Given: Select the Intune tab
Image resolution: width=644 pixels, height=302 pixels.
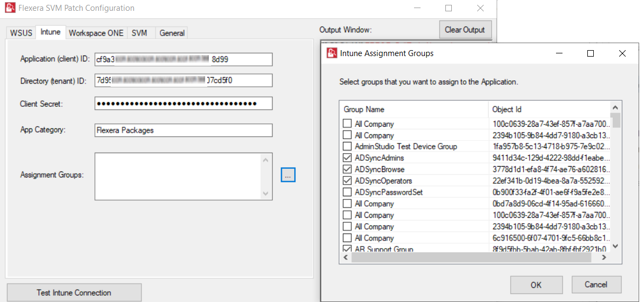Looking at the screenshot, I should point(51,32).
